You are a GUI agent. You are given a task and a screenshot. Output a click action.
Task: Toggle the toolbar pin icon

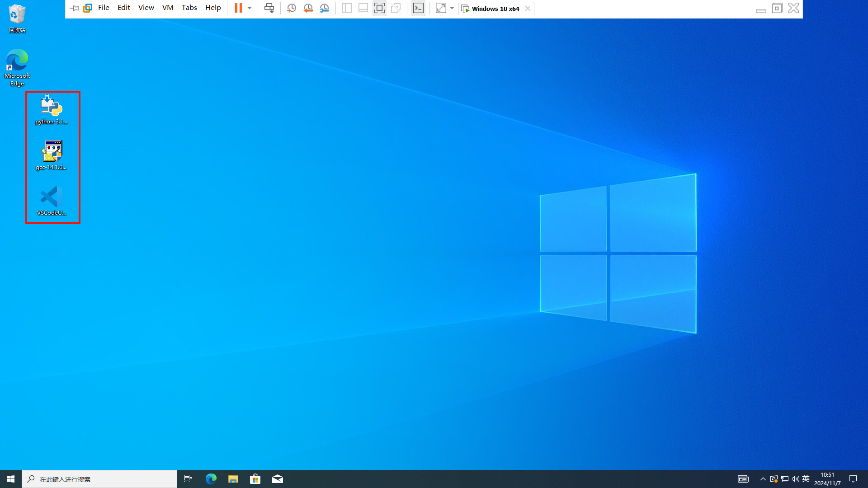(x=75, y=8)
